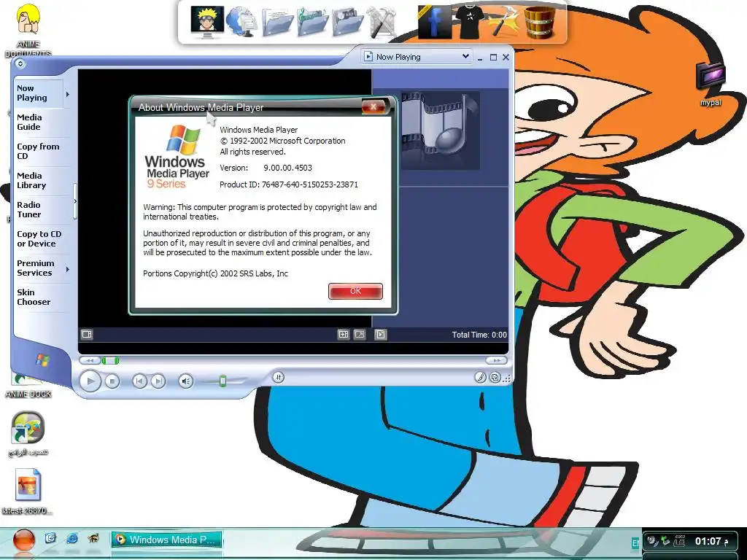Screen dimensions: 747x560
Task: Close the About Windows Media Player dialog
Action: [373, 107]
